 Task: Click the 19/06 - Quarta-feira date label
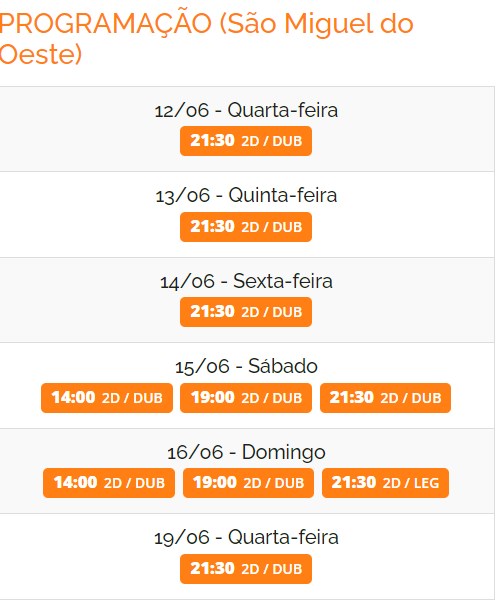pyautogui.click(x=246, y=537)
